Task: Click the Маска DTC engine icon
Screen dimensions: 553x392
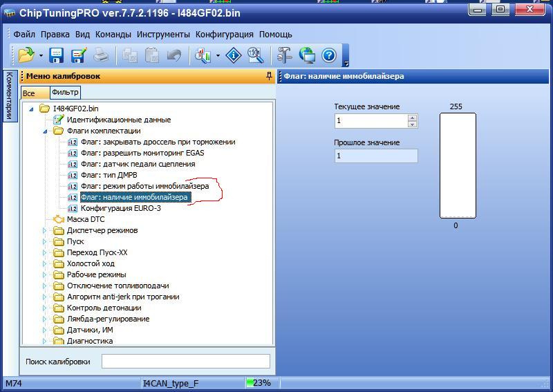Action: 59,219
